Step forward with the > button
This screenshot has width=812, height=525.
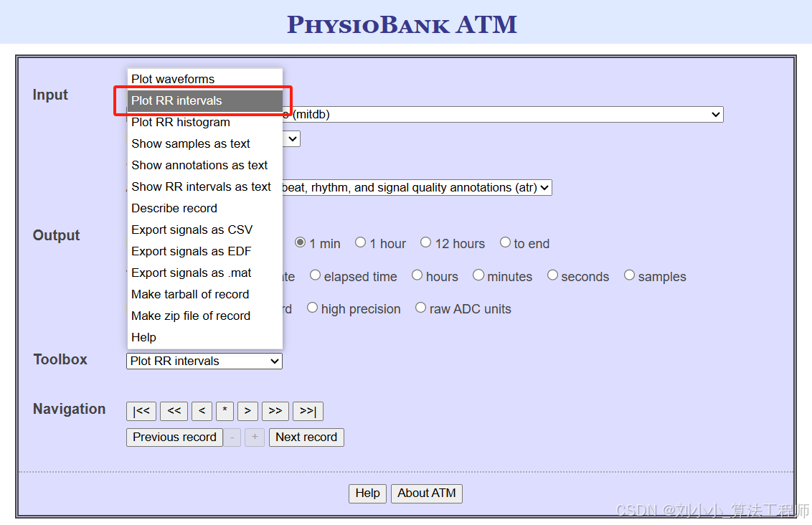pos(247,411)
